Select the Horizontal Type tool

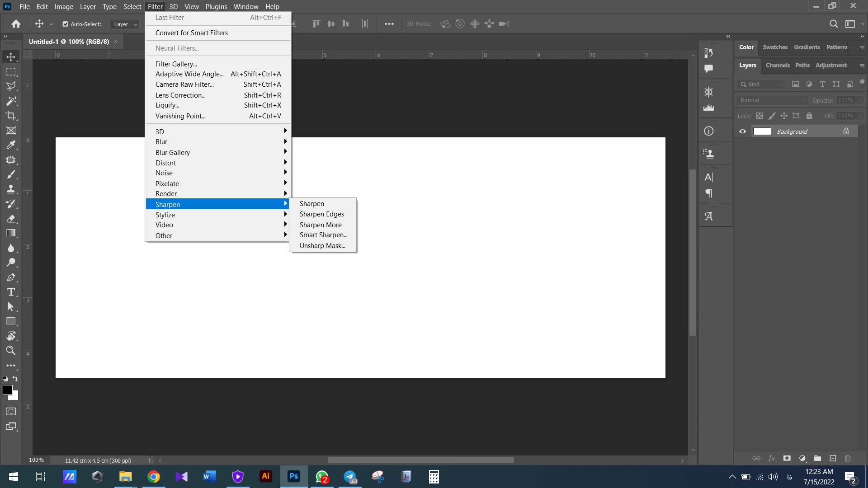click(11, 292)
